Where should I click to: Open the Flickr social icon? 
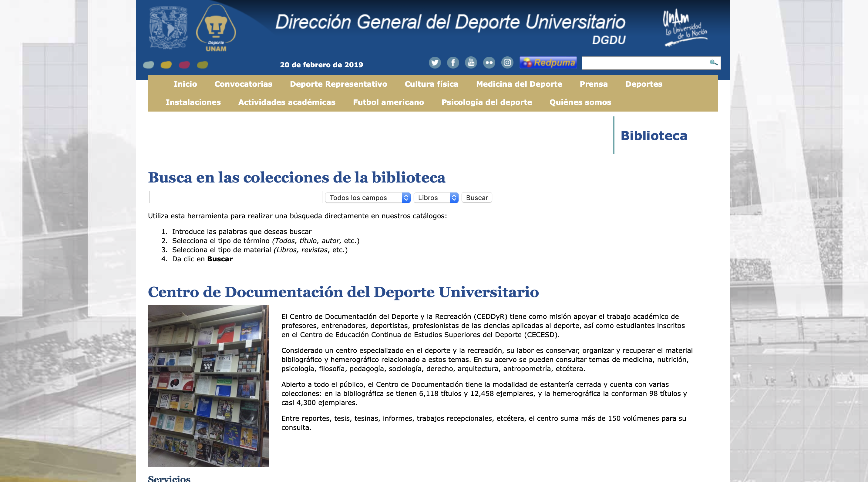coord(489,63)
